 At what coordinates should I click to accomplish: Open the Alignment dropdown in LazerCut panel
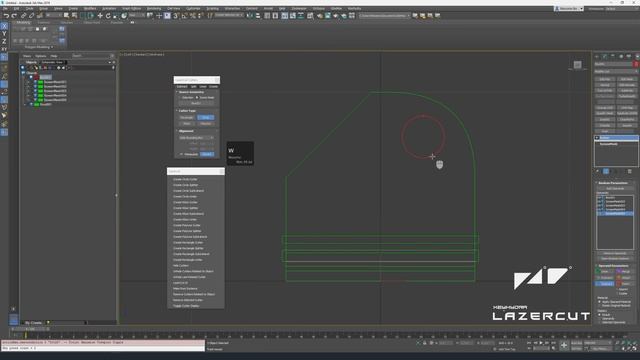pyautogui.click(x=197, y=138)
